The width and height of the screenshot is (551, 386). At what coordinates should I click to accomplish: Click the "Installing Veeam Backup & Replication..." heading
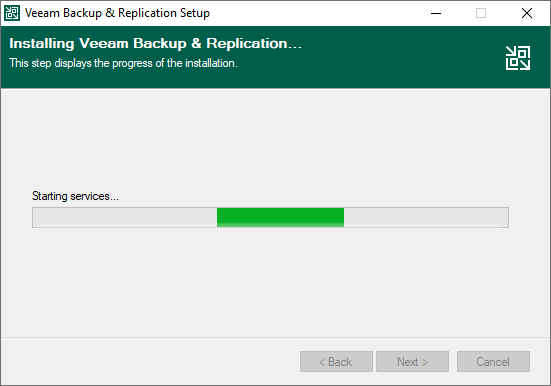click(155, 43)
